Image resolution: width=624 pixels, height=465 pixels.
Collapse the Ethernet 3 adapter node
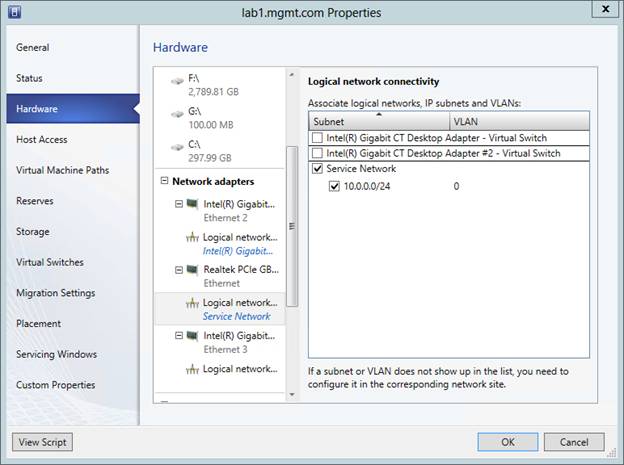pyautogui.click(x=179, y=336)
